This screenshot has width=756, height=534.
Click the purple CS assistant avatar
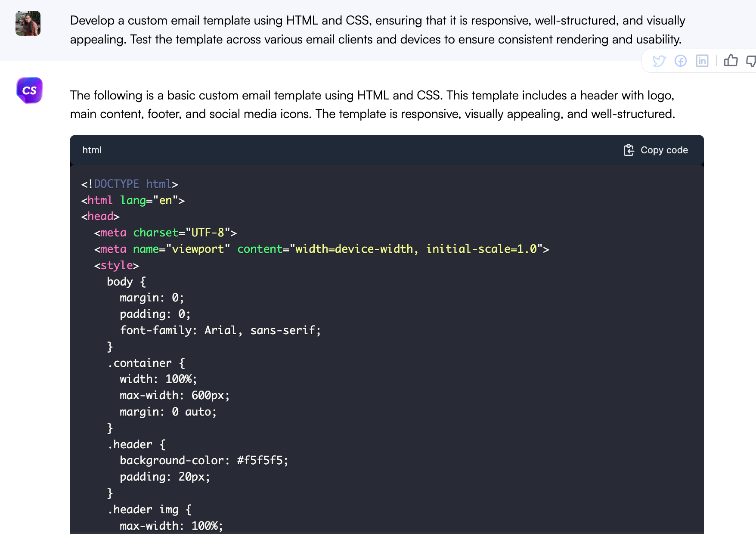(29, 90)
